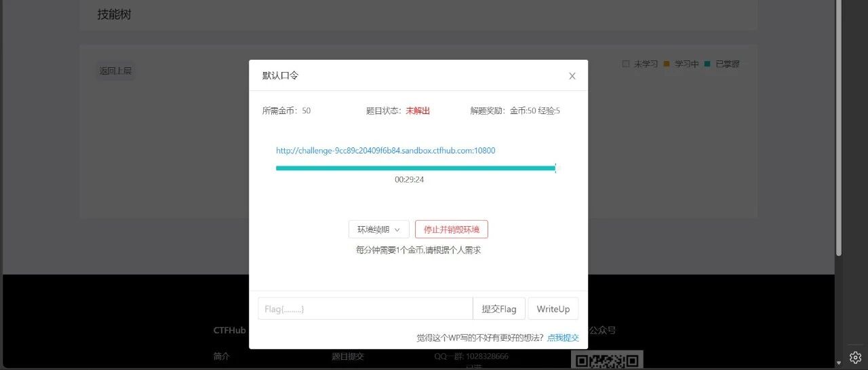Click 每分钟需要1个金币 notice text
Screen dimensions: 868x370
tap(418, 250)
